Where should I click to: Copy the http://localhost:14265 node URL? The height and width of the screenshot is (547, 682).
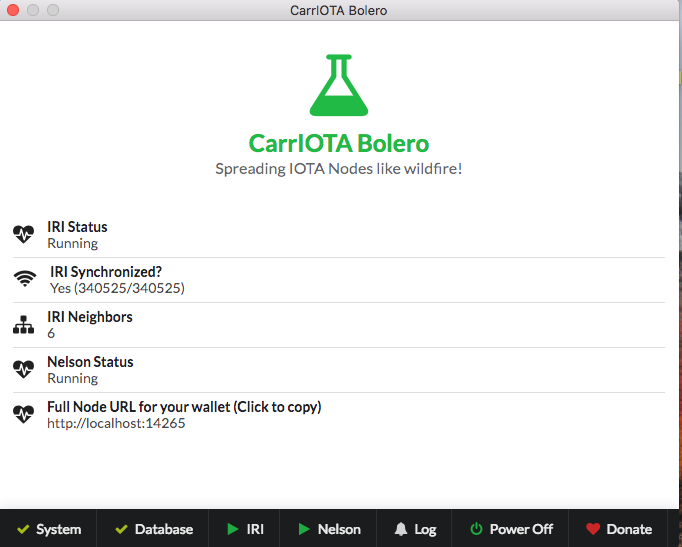pyautogui.click(x=116, y=423)
